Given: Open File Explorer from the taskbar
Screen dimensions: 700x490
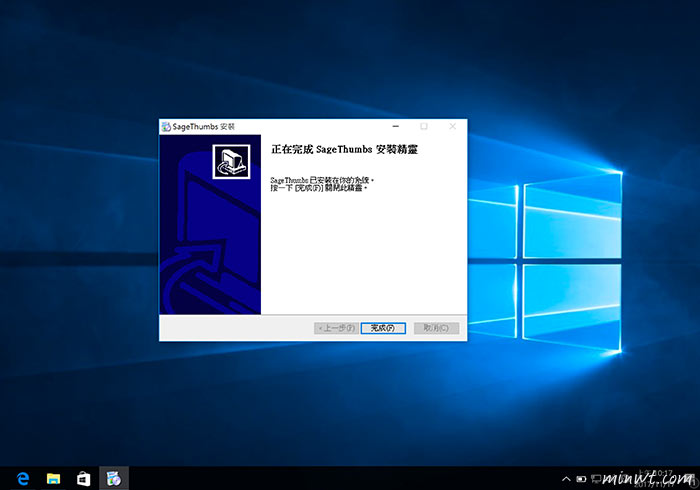Looking at the screenshot, I should (x=53, y=479).
